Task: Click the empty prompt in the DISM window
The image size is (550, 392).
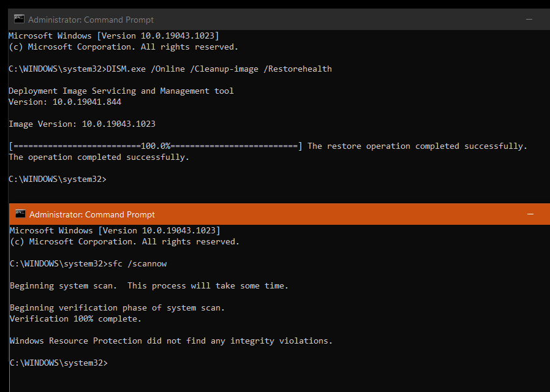Action: click(58, 179)
